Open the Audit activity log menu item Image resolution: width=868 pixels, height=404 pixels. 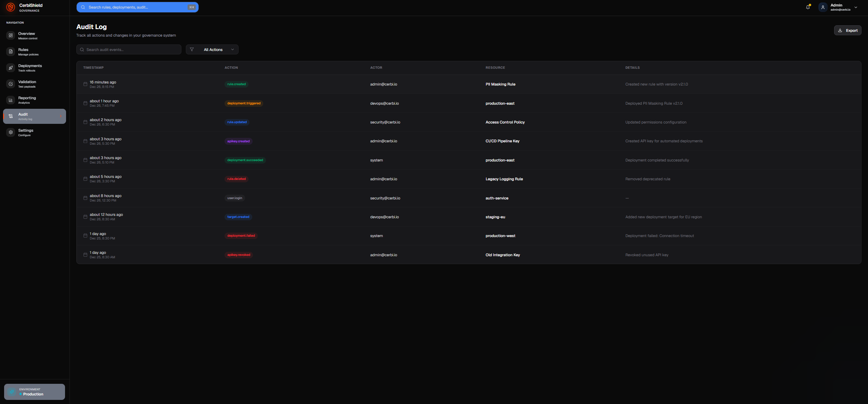pyautogui.click(x=34, y=116)
